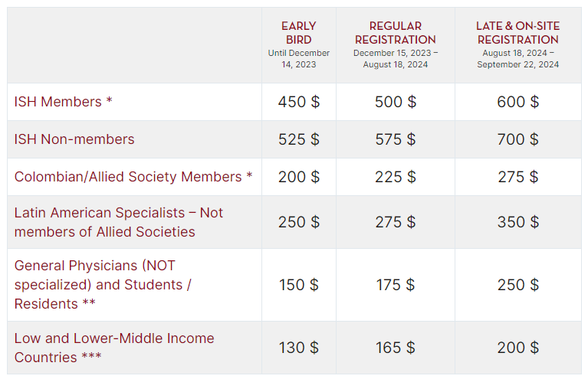Image resolution: width=588 pixels, height=379 pixels.
Task: Select the 350 $ Latin American late price
Action: (518, 222)
